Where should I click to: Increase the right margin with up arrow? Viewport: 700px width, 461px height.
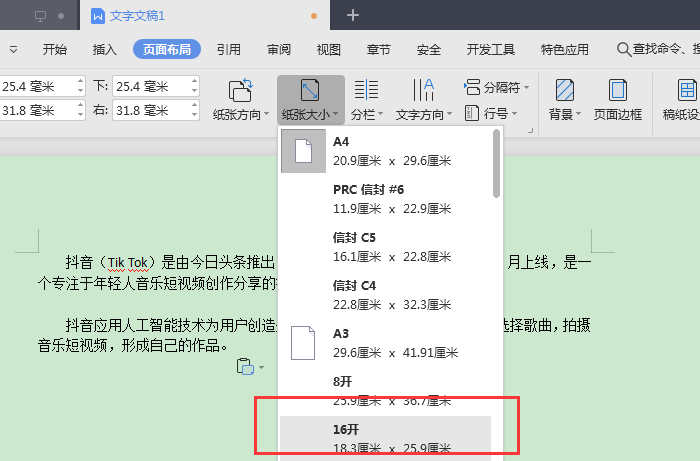[x=194, y=105]
